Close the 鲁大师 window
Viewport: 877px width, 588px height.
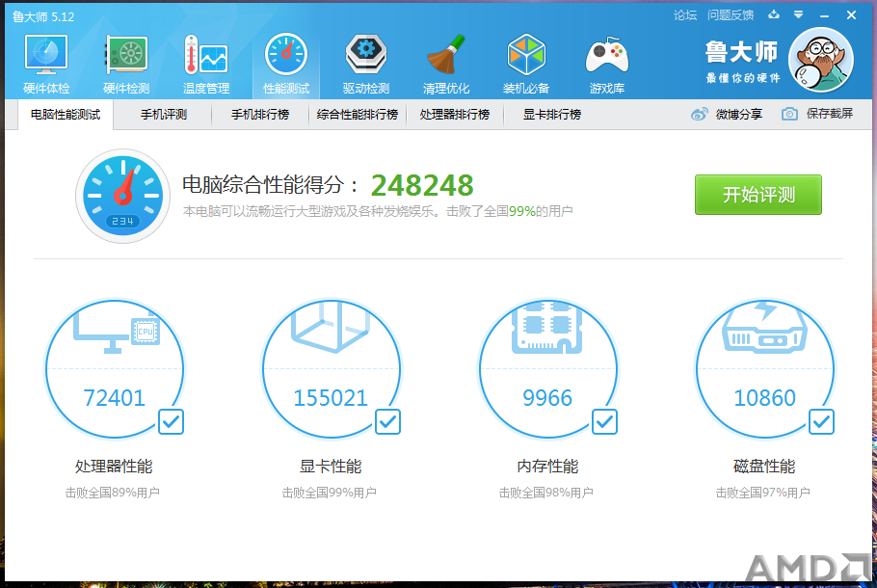point(851,15)
